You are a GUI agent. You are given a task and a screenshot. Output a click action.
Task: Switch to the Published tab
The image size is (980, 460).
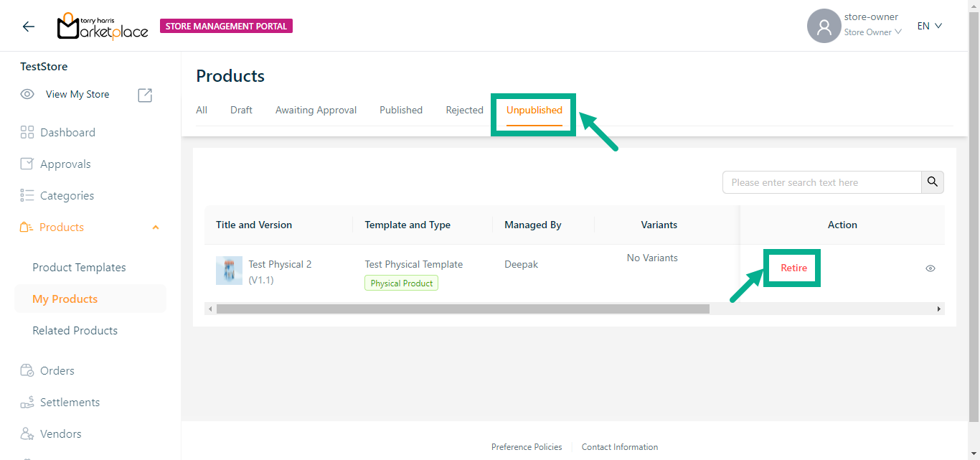point(400,110)
